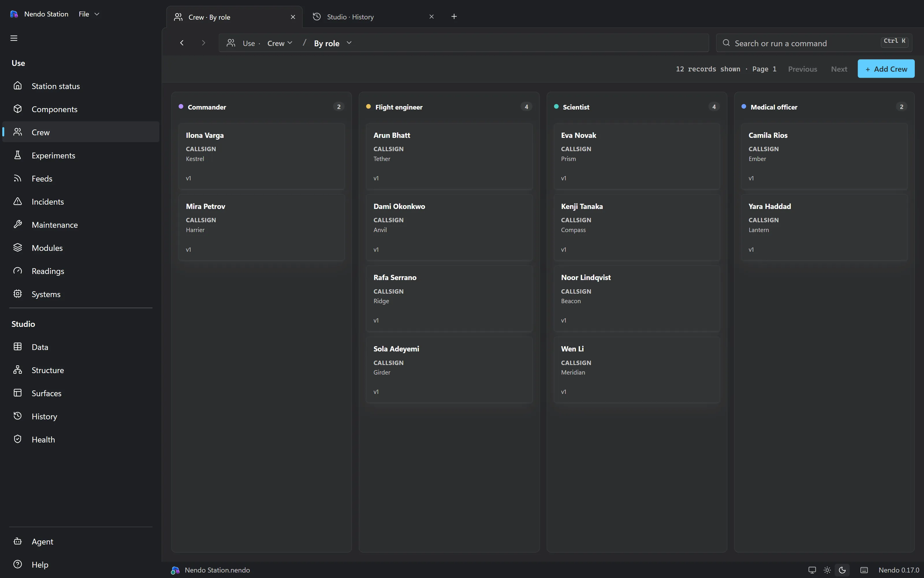924x578 pixels.
Task: Go to the Previous page
Action: (x=803, y=69)
